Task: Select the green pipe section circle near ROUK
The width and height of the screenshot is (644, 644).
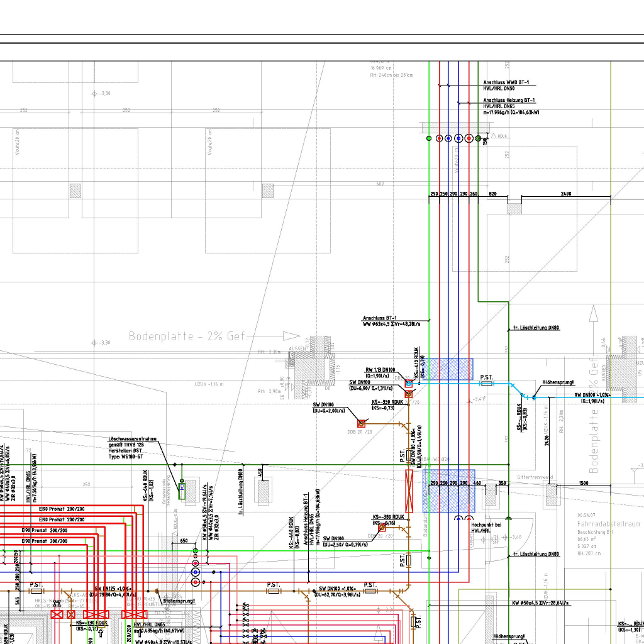Action: [479, 138]
